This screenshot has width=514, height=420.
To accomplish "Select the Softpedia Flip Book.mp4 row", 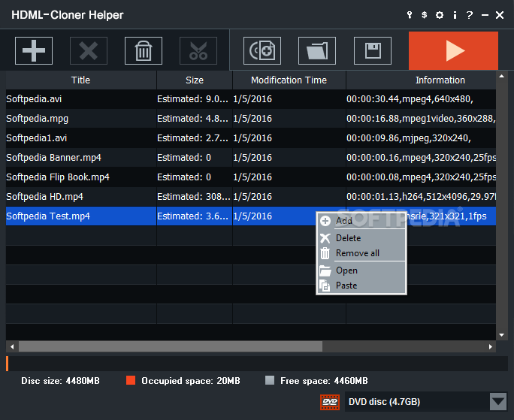I will (251, 177).
